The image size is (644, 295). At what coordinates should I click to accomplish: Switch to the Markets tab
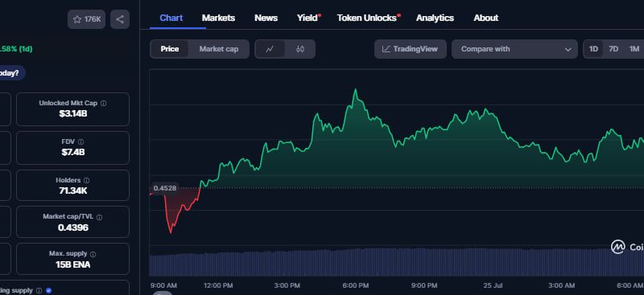coord(218,18)
